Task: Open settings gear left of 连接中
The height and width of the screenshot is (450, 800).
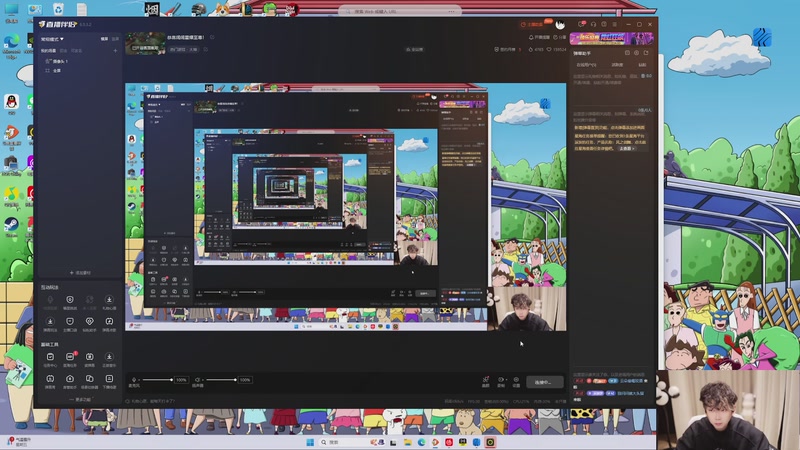Action: click(x=516, y=382)
